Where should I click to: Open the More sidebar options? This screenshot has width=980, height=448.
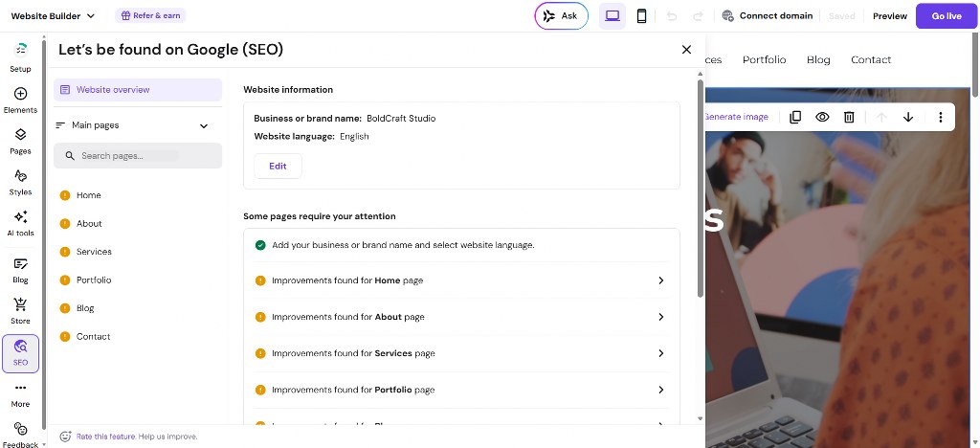click(20, 395)
